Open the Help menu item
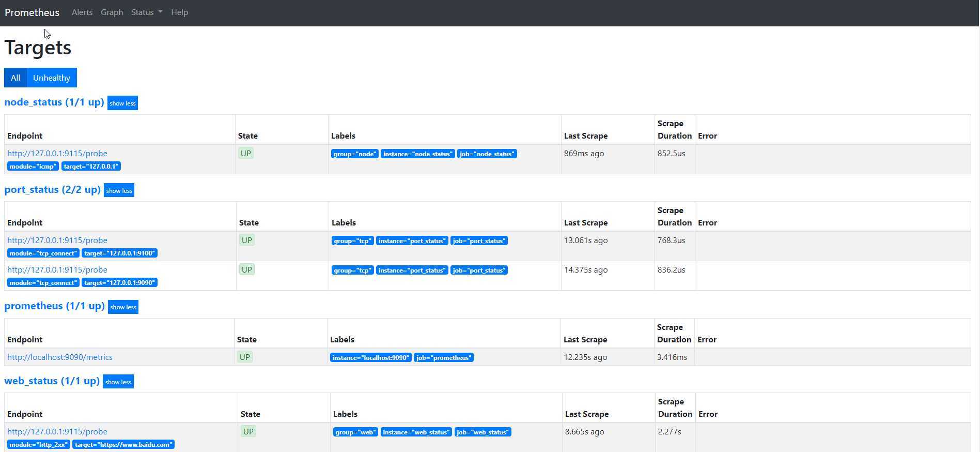Image resolution: width=980 pixels, height=452 pixels. pyautogui.click(x=180, y=12)
